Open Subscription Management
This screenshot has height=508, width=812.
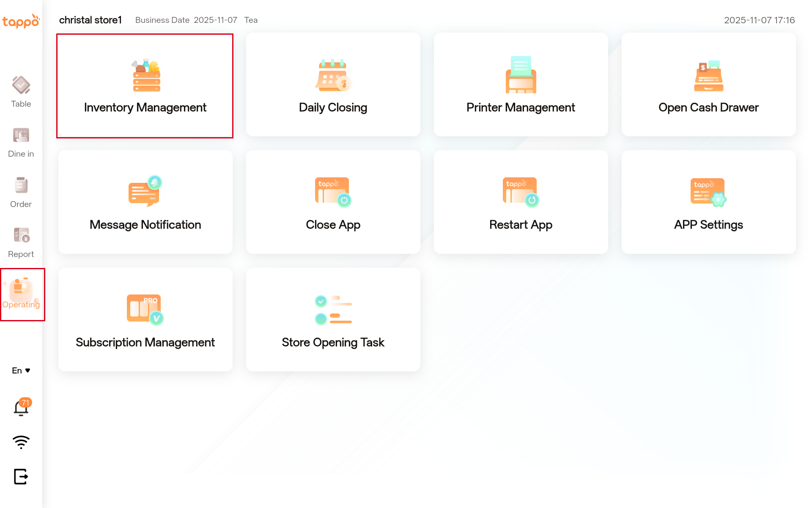tap(145, 320)
